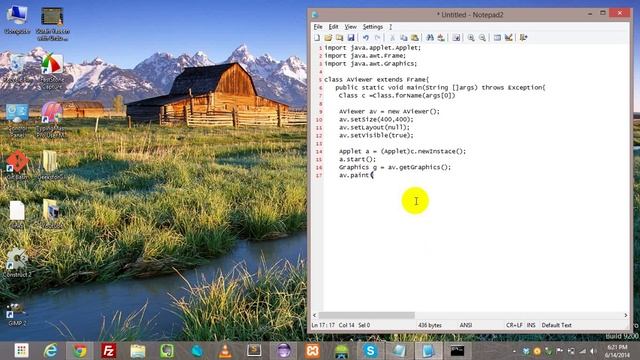Open XAMPP from the taskbar

[312, 351]
